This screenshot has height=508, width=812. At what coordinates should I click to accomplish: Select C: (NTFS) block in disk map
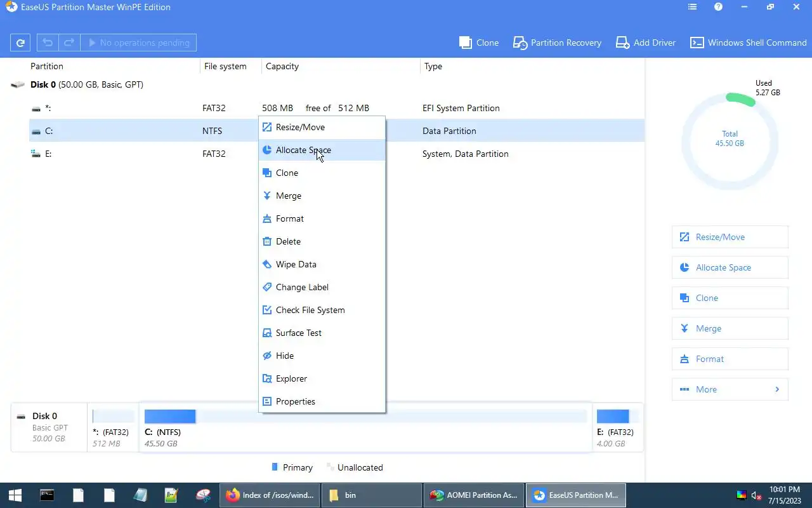click(365, 428)
